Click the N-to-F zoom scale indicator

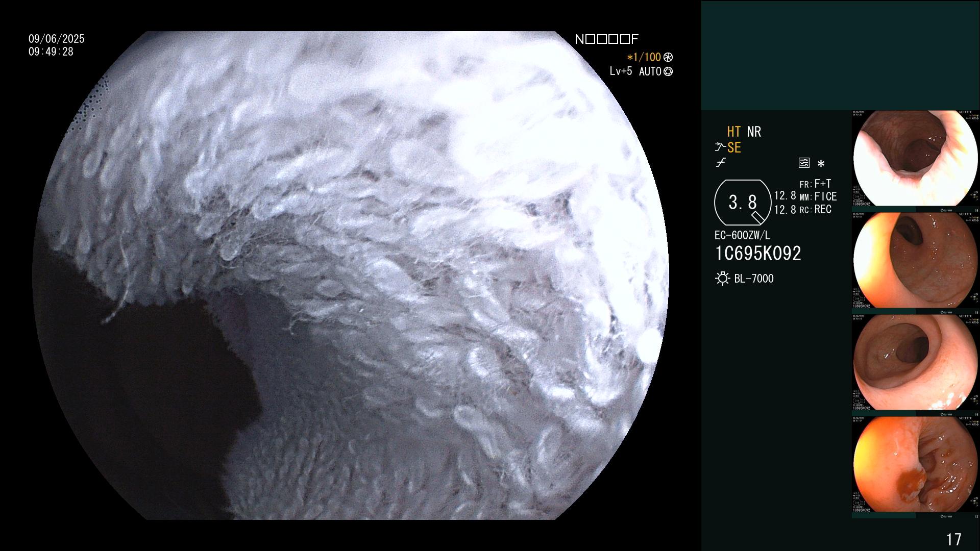click(x=606, y=39)
